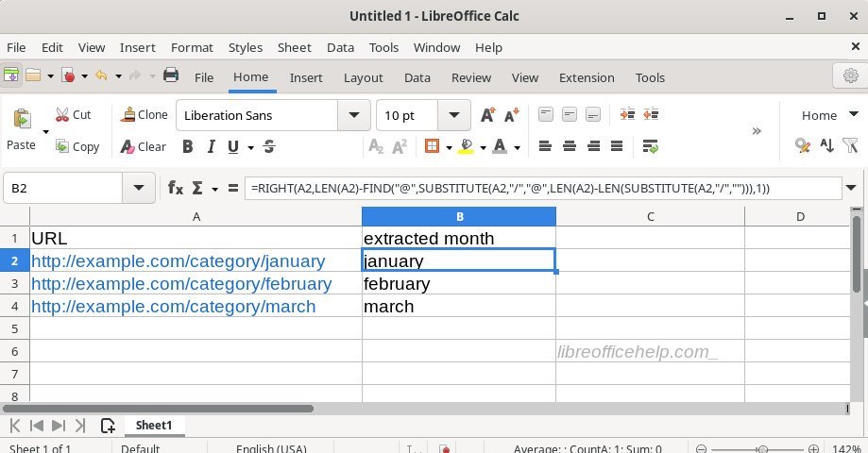868x453 pixels.
Task: Open link example.com/category/january
Action: point(179,261)
